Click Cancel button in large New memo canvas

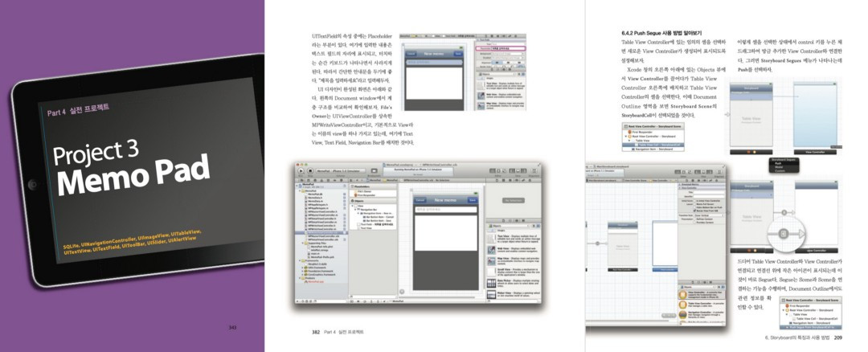[420, 200]
